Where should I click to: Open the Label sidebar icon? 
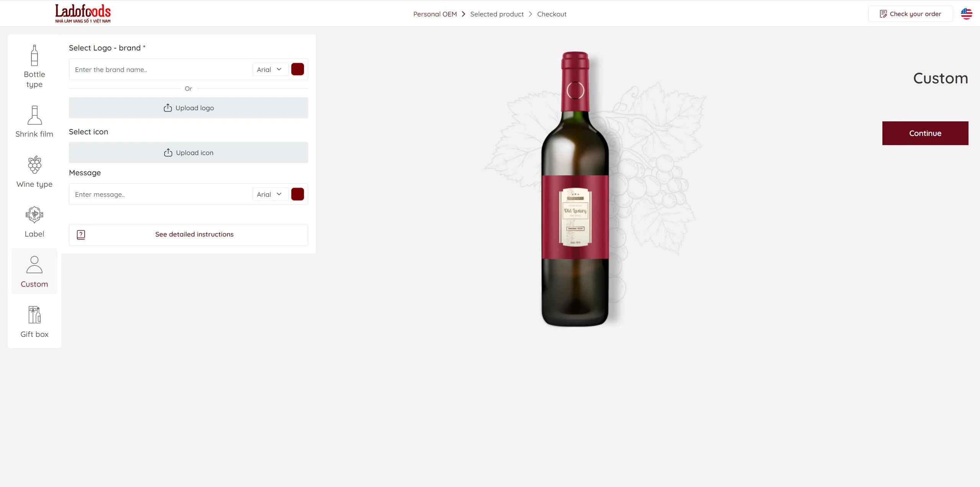pyautogui.click(x=34, y=215)
